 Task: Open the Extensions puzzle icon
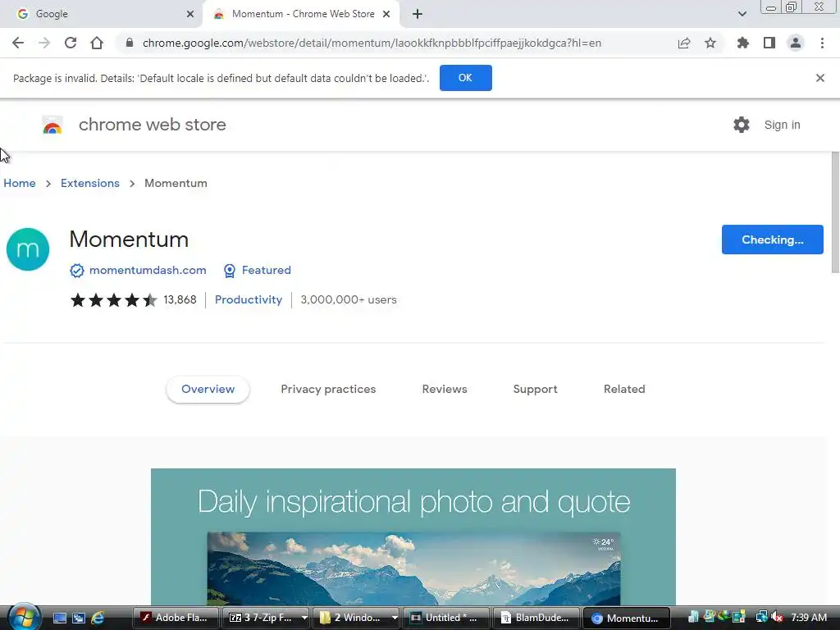(742, 43)
